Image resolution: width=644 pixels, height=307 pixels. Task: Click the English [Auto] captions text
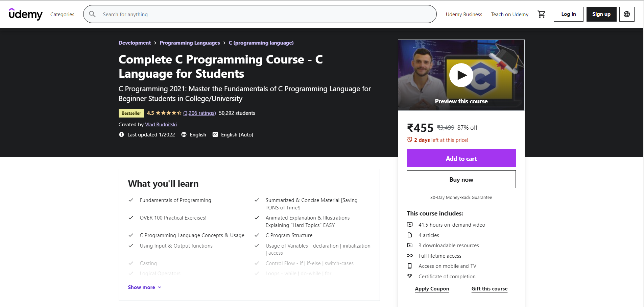click(237, 134)
